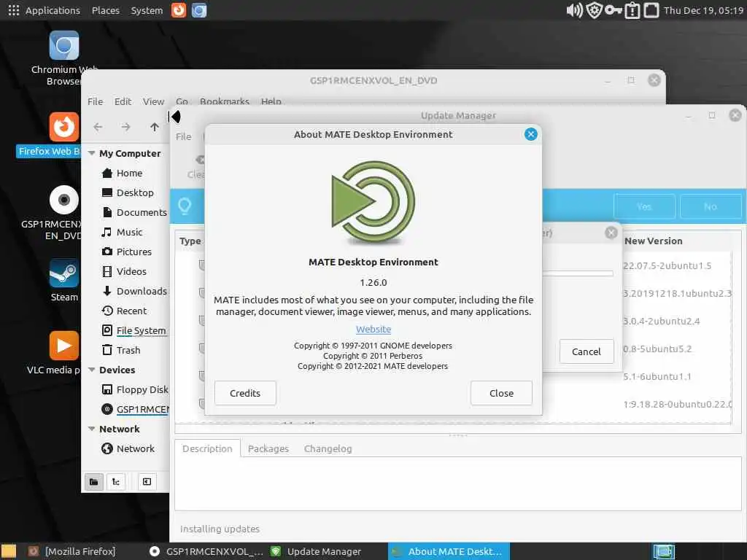Open the MATE Website link

tap(373, 329)
